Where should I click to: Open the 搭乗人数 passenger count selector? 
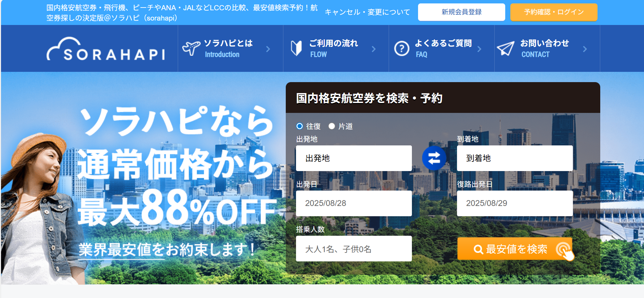tap(354, 249)
